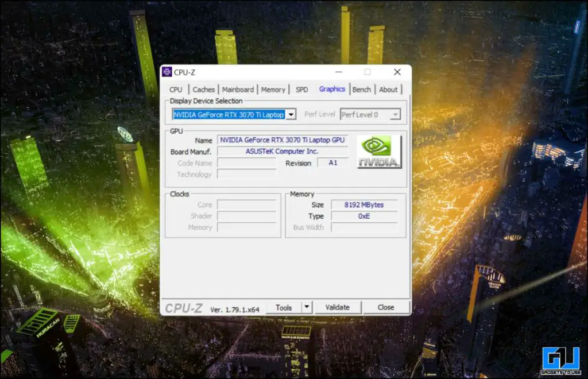588x379 pixels.
Task: Expand the Perf Level dropdown
Action: click(395, 114)
